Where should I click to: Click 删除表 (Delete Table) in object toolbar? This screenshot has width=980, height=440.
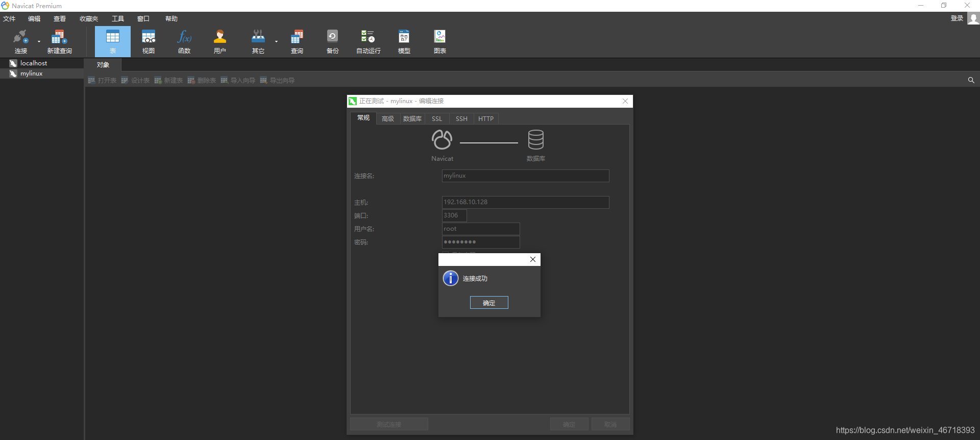click(x=202, y=81)
